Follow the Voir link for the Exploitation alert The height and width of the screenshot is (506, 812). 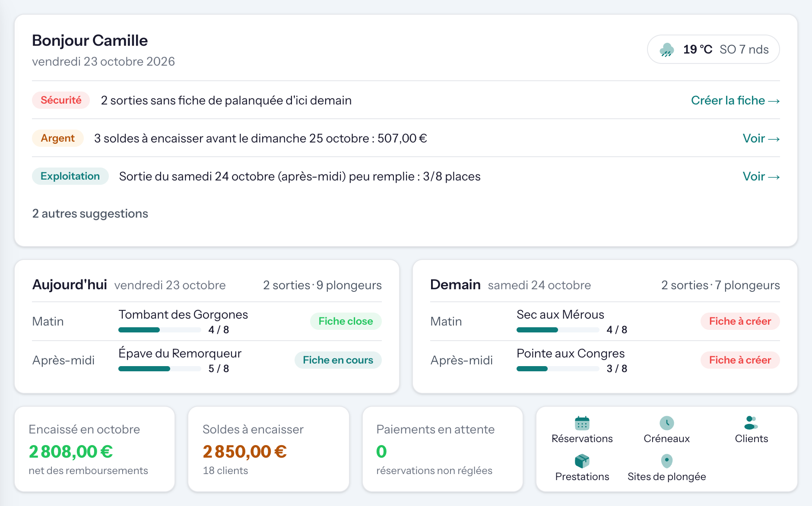pos(761,176)
